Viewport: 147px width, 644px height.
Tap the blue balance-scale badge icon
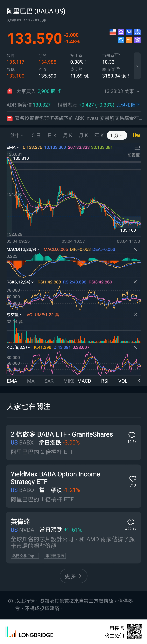[121, 40]
